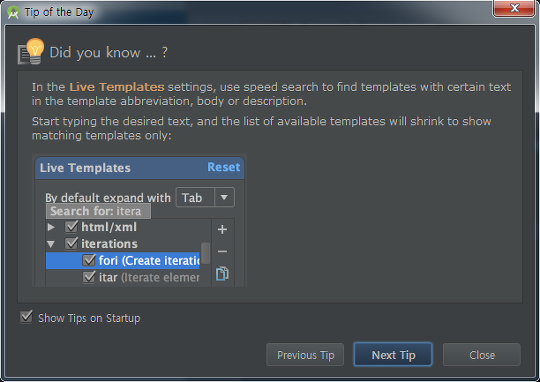Viewport: 540px width, 382px height.
Task: Click the Reset link in Live Templates
Action: pyautogui.click(x=224, y=167)
